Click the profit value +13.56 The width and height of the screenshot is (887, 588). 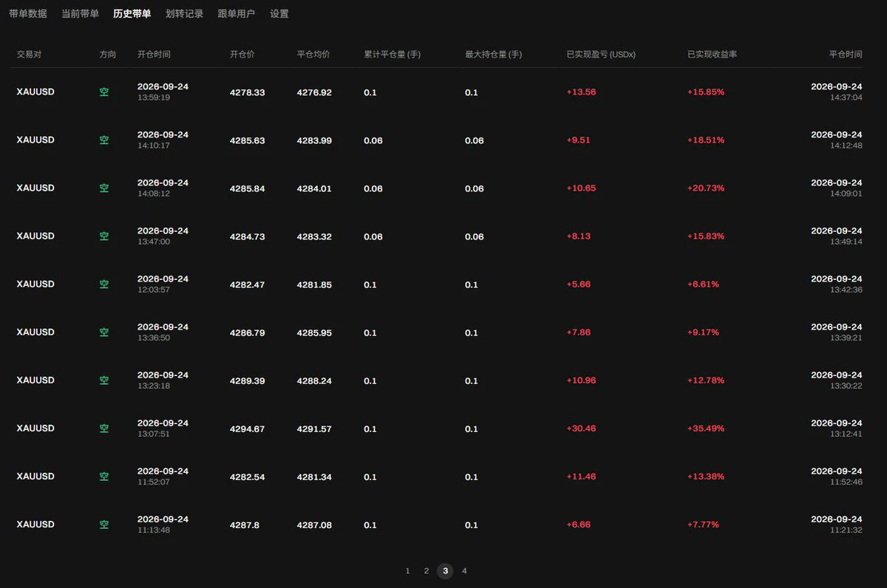pyautogui.click(x=581, y=92)
